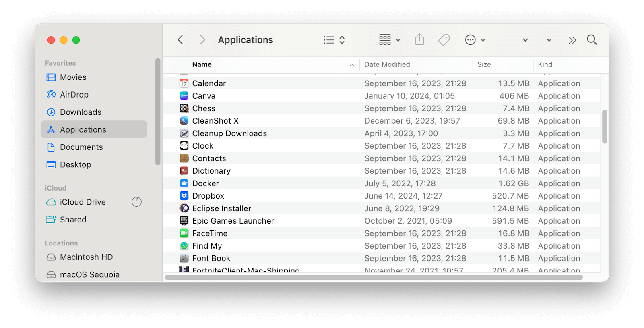Click the Dropbox app icon

tap(184, 196)
